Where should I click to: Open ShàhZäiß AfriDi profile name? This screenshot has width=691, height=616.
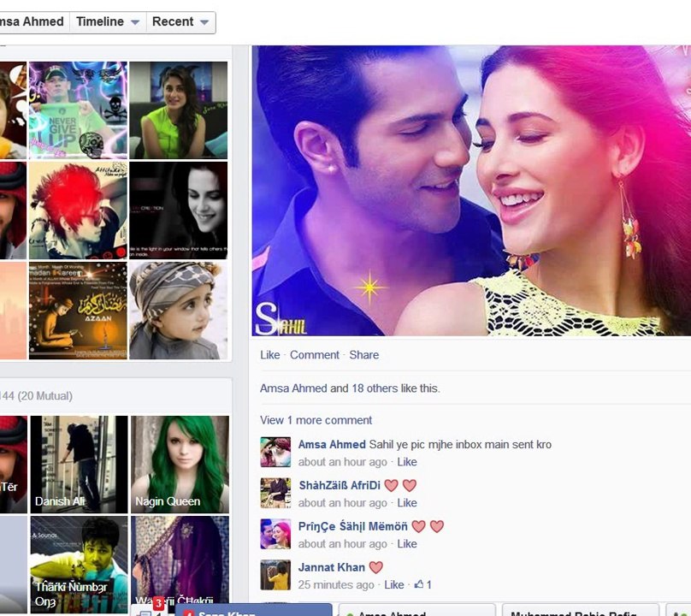340,485
